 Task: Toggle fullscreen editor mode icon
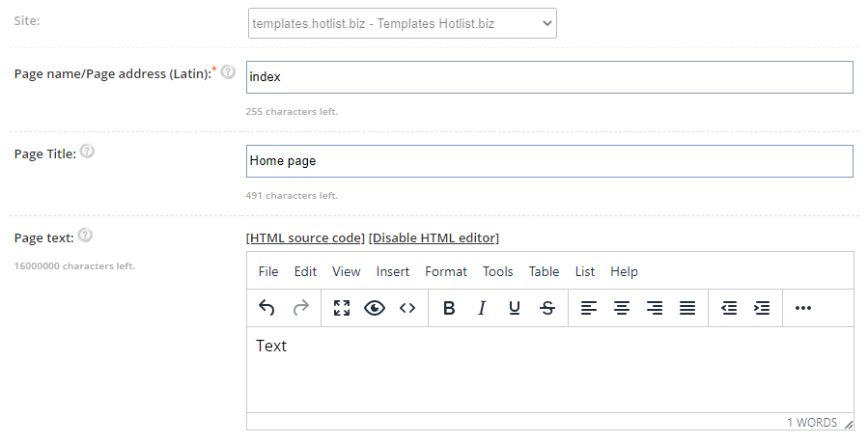coord(342,308)
